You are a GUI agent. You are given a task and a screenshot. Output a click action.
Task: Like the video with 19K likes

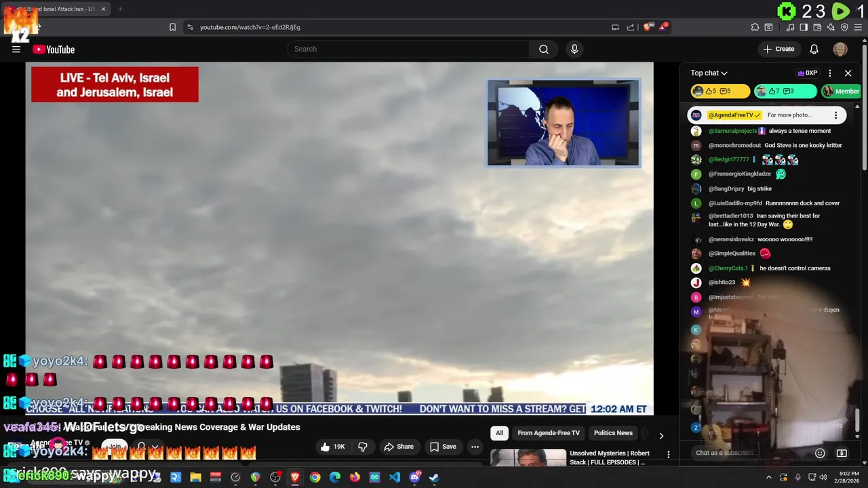333,447
